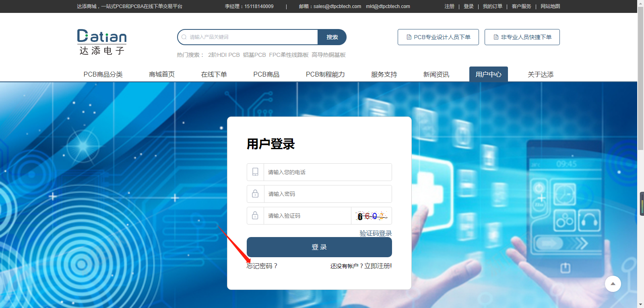Click the scrollbar down arrow
Image resolution: width=644 pixels, height=308 pixels.
pyautogui.click(x=640, y=304)
